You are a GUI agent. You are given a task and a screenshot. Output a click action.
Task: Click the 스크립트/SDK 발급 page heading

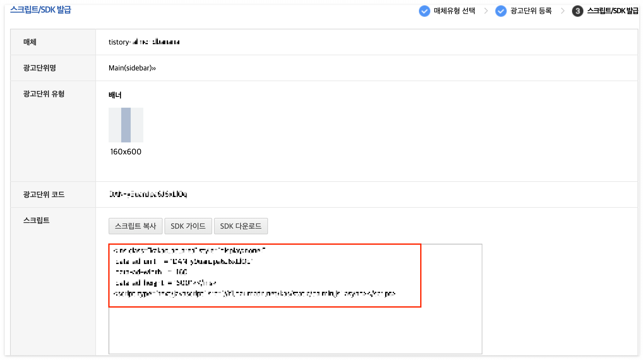tap(41, 10)
